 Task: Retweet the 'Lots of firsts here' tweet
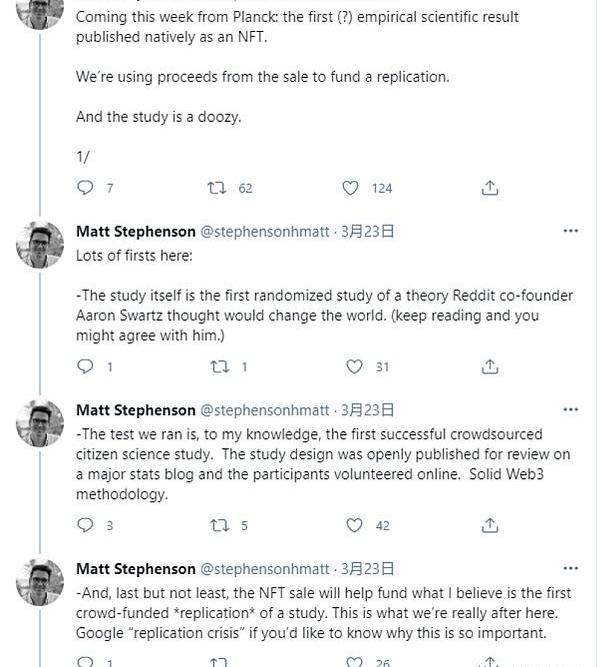coord(220,367)
